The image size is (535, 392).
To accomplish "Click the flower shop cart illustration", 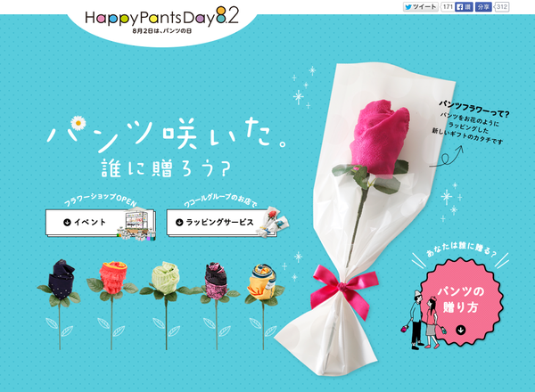I will [136, 225].
